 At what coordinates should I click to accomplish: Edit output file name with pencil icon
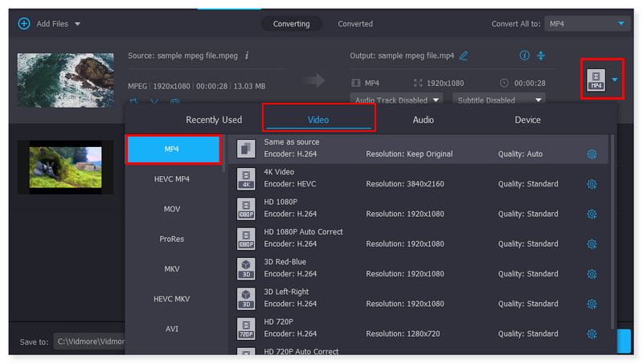pyautogui.click(x=464, y=55)
